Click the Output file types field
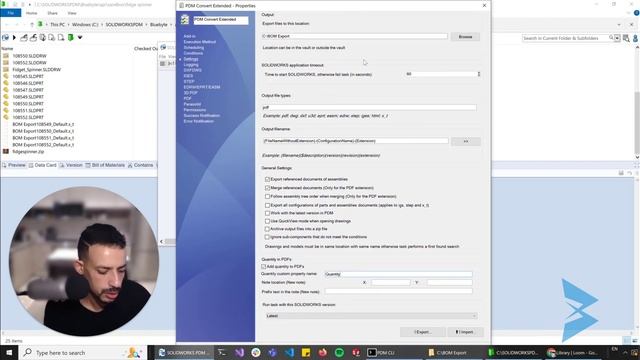 point(369,107)
